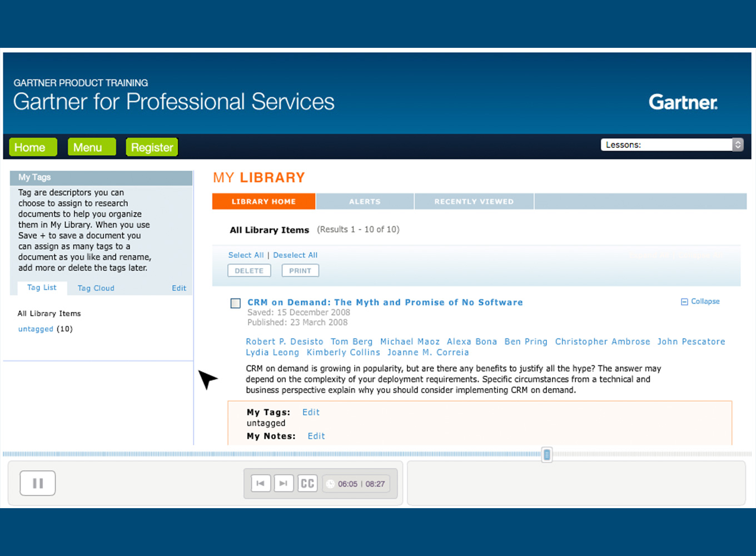Click Results 1 - 10 of 10 text
This screenshot has width=756, height=556.
click(358, 230)
